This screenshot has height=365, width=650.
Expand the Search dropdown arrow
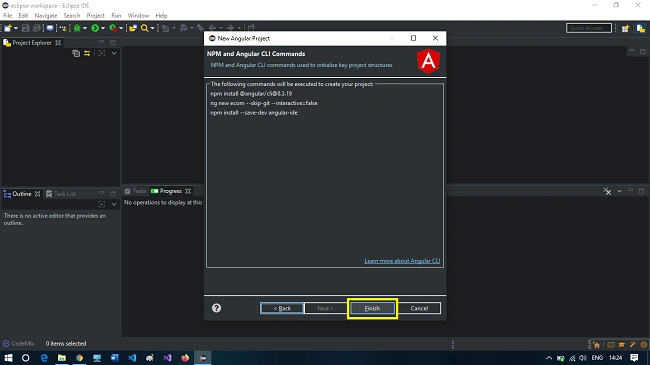pyautogui.click(x=152, y=28)
